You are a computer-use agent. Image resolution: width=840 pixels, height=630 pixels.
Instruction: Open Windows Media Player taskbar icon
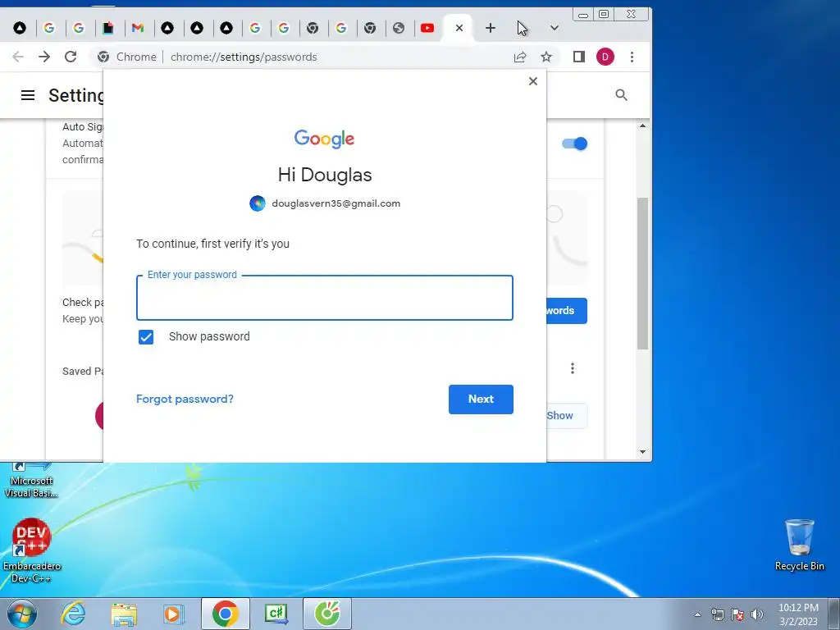(173, 614)
